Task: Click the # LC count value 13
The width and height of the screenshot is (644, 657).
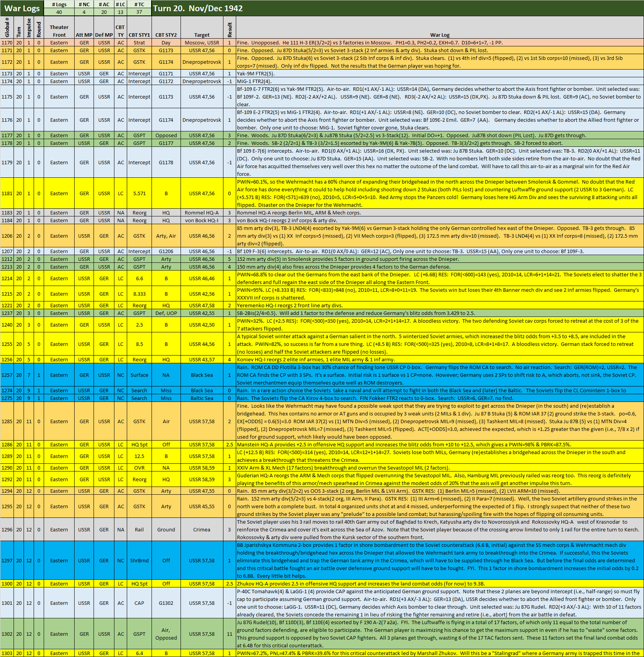Action: (x=121, y=12)
